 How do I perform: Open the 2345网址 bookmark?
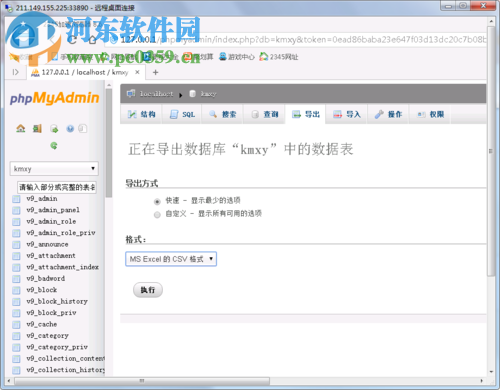(279, 57)
